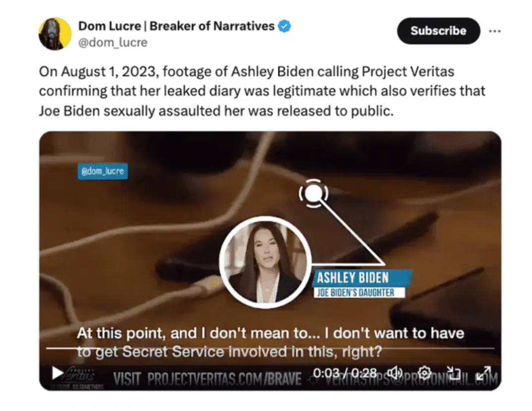Screen dimensions: 532x411
Task: Click the white circle marker on video
Action: tap(314, 193)
